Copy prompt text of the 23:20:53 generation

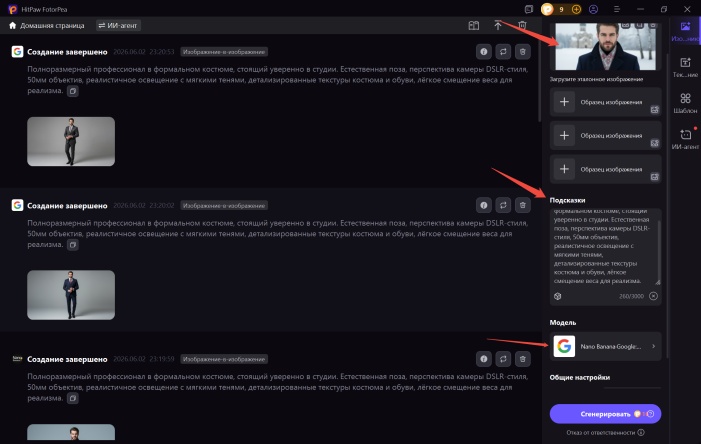(x=73, y=91)
